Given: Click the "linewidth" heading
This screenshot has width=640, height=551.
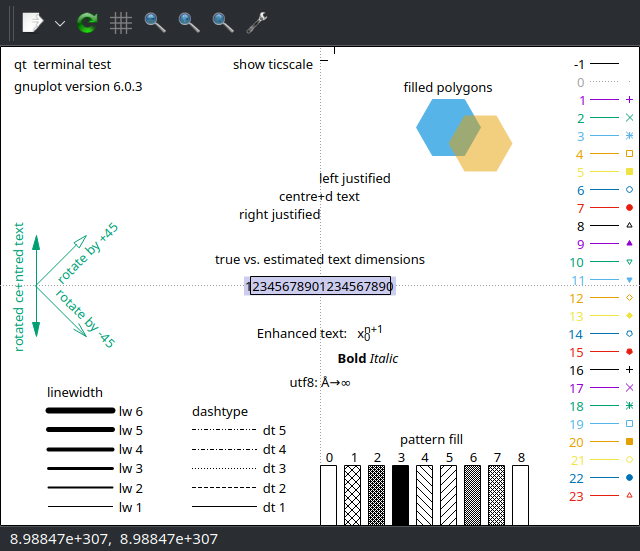Looking at the screenshot, I should [x=75, y=392].
